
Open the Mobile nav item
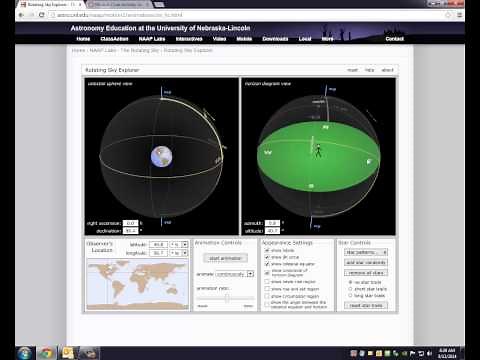244,39
